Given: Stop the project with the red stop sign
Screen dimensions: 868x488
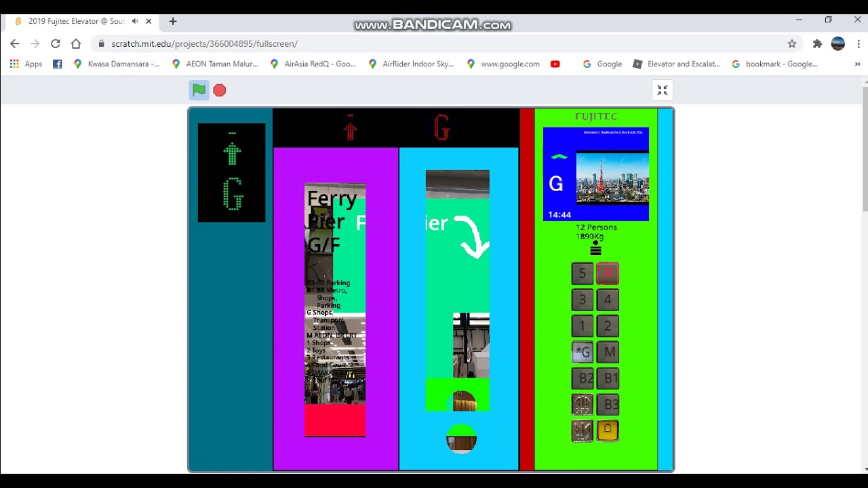Looking at the screenshot, I should tap(220, 90).
